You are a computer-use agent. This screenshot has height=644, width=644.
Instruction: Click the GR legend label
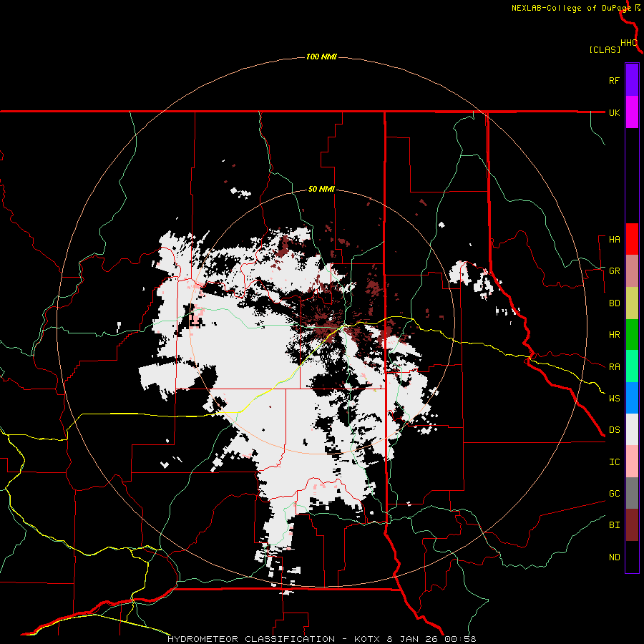pos(614,271)
